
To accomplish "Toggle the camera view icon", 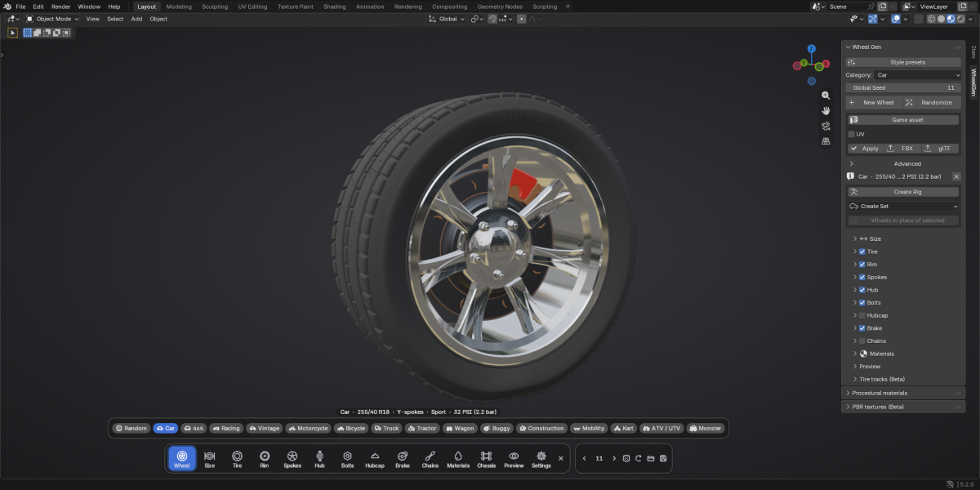I will click(x=826, y=126).
